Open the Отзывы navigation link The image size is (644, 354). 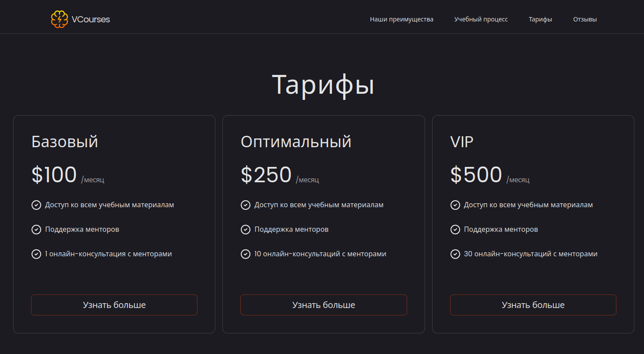pyautogui.click(x=585, y=19)
